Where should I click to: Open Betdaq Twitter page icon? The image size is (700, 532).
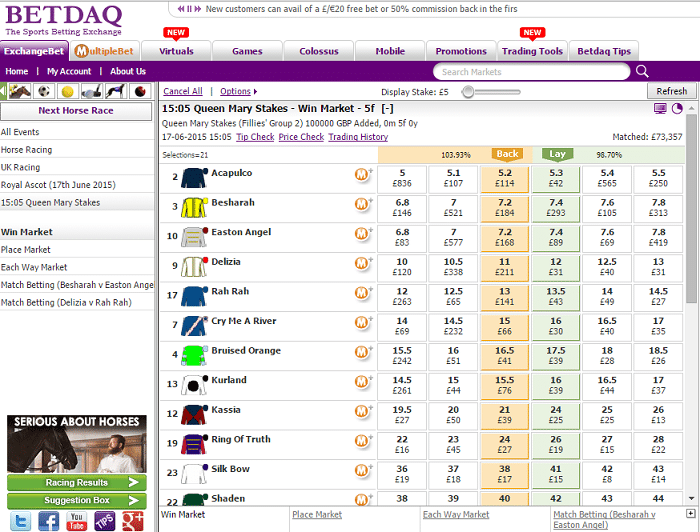click(21, 521)
